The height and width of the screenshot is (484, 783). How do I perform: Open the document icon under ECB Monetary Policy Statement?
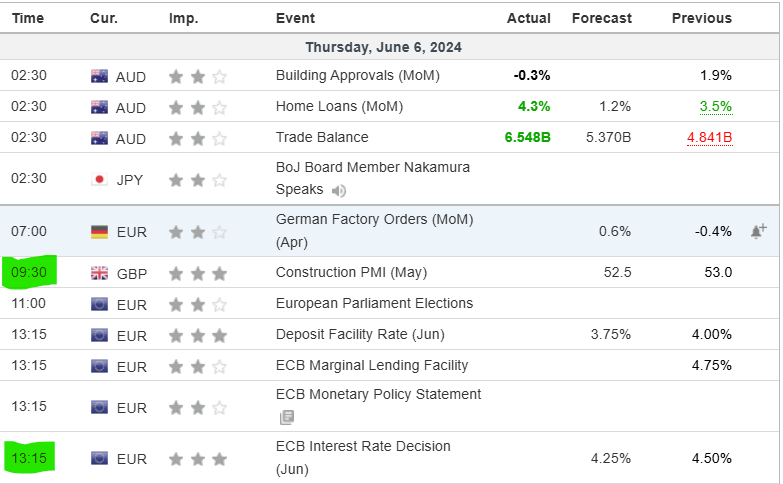click(285, 417)
